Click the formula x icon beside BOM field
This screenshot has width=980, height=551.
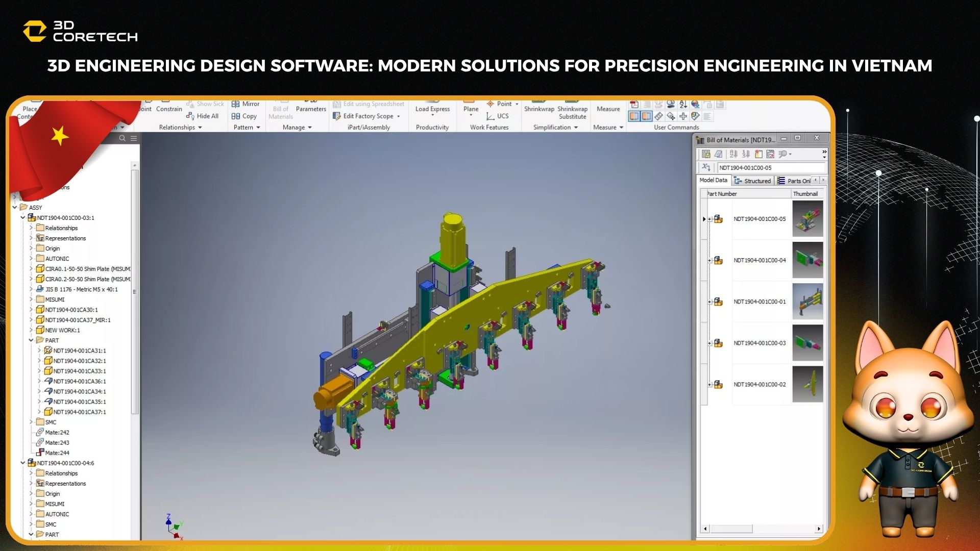(706, 167)
